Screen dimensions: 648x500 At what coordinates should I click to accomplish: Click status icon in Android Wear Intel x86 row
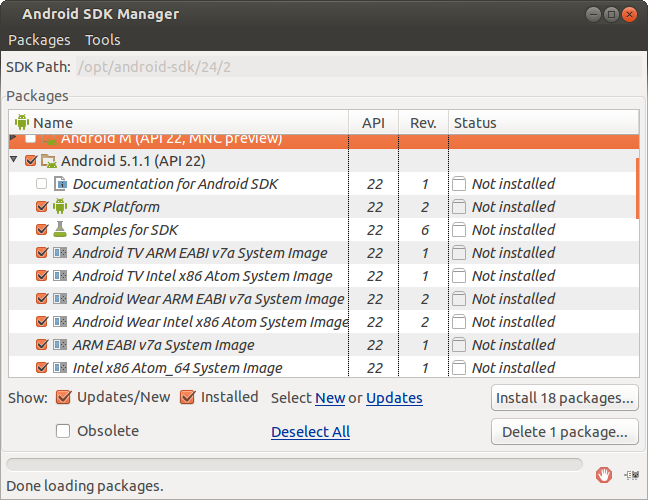459,321
